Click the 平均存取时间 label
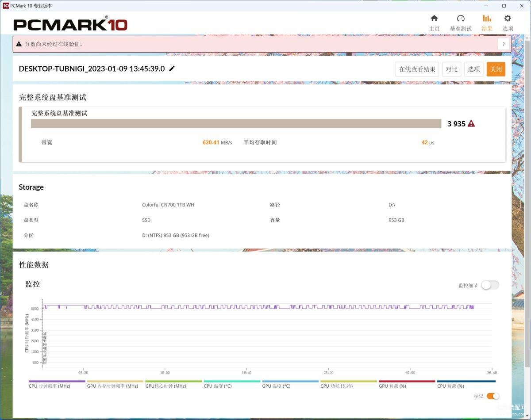531x420 pixels. coord(260,142)
